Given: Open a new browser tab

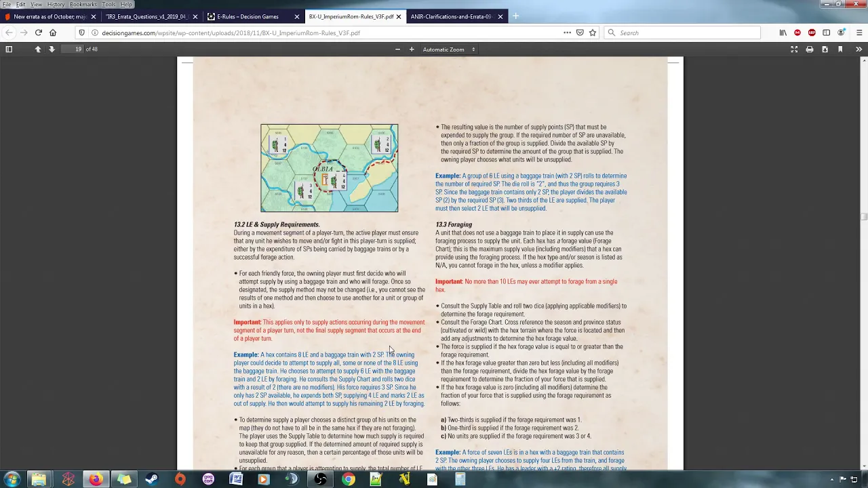Looking at the screenshot, I should (515, 16).
